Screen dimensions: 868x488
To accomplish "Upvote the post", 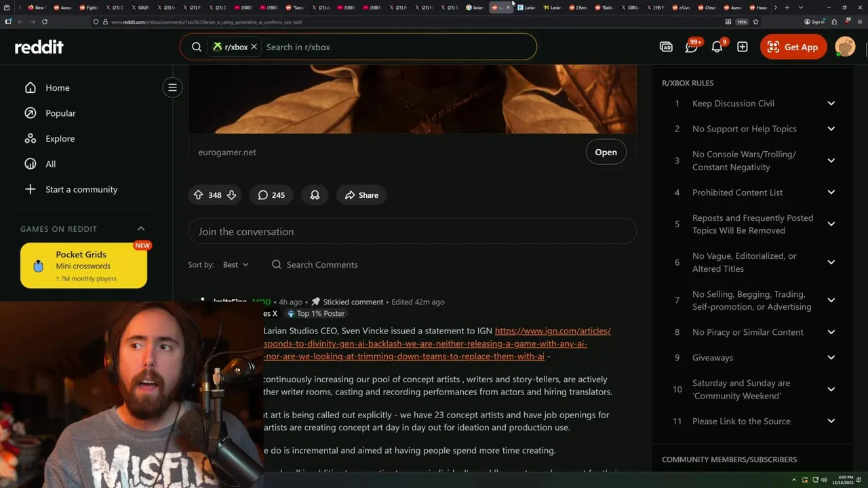I will click(198, 195).
